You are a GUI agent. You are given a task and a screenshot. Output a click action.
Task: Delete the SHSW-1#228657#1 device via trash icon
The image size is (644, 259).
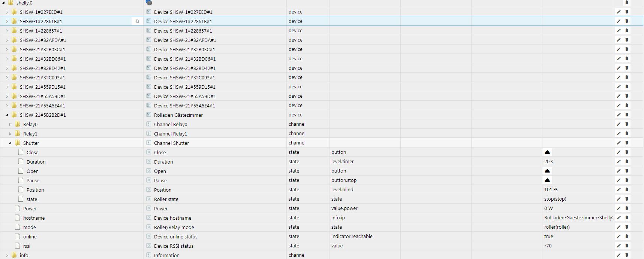pyautogui.click(x=626, y=31)
